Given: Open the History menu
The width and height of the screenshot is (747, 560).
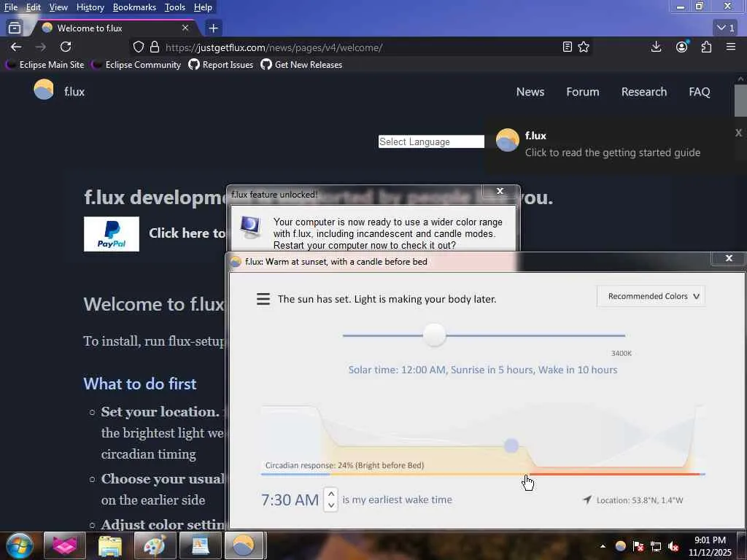Looking at the screenshot, I should (90, 7).
